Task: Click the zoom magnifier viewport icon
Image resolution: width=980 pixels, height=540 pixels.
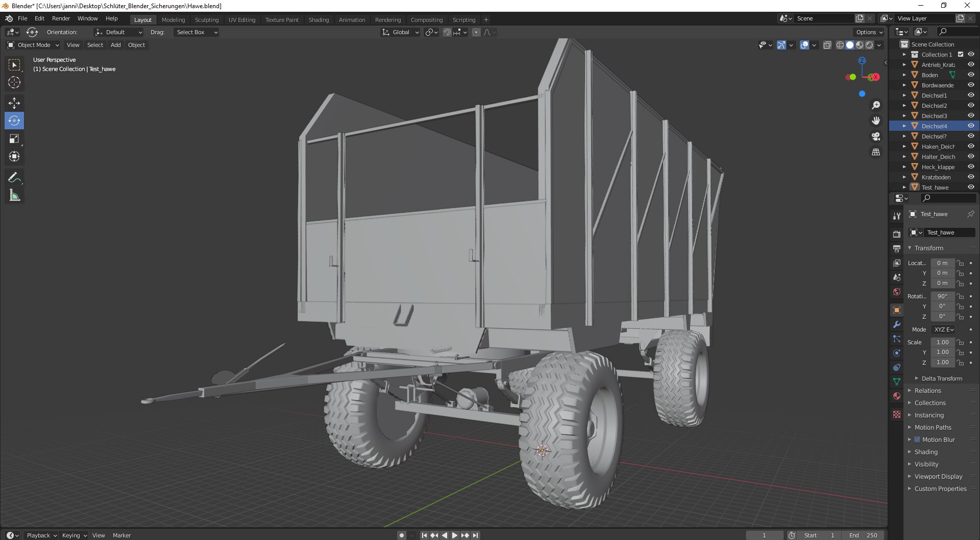Action: tap(876, 105)
